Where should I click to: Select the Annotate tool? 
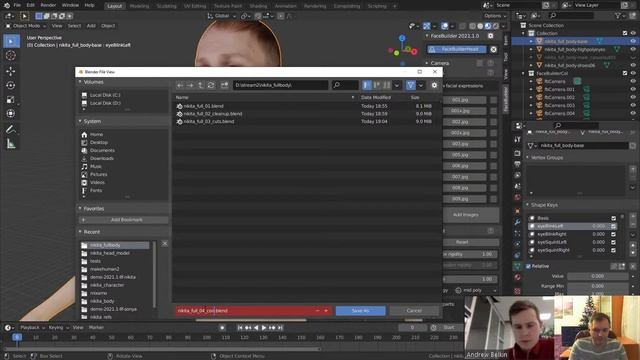[11, 130]
